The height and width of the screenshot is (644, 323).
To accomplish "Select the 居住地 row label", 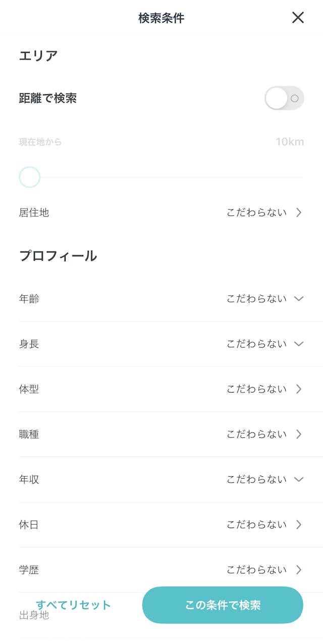I will point(34,213).
